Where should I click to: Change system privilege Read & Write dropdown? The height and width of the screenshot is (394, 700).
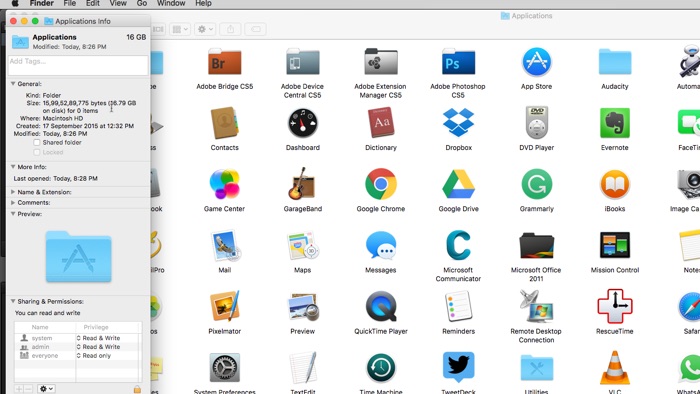[98, 338]
